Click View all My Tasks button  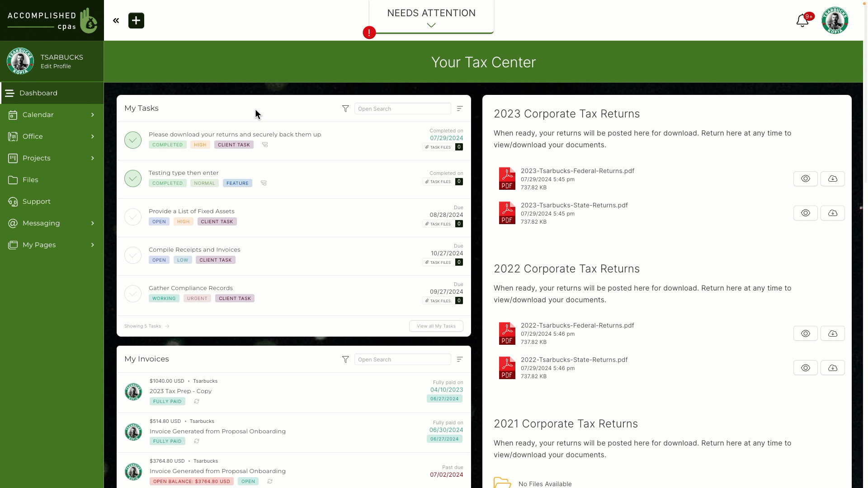click(x=436, y=326)
